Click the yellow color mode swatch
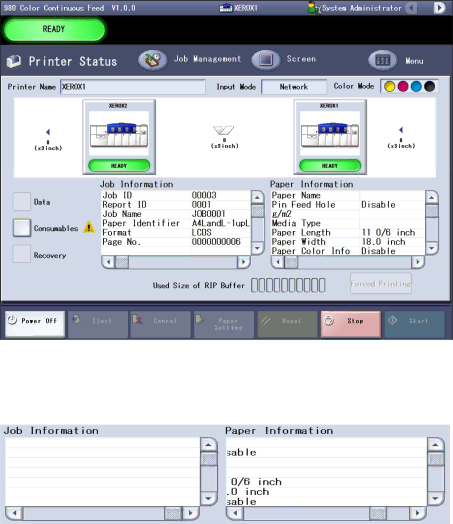 (389, 87)
